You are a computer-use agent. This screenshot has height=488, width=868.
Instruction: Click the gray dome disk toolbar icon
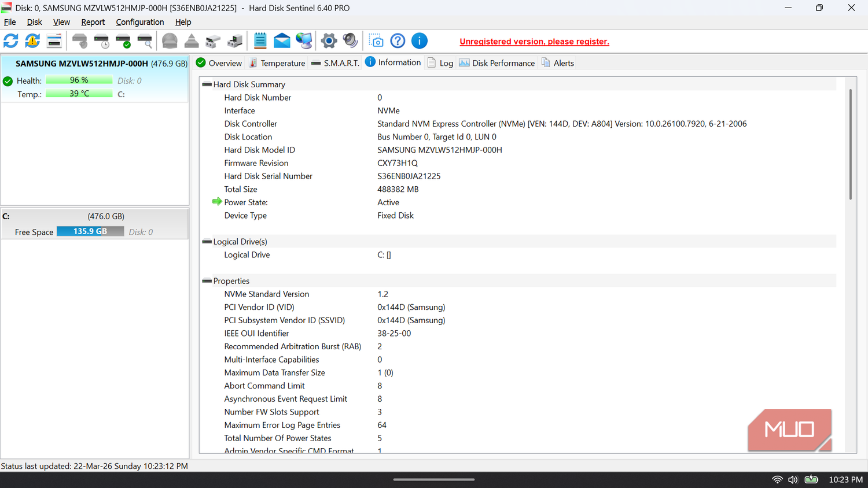click(170, 41)
